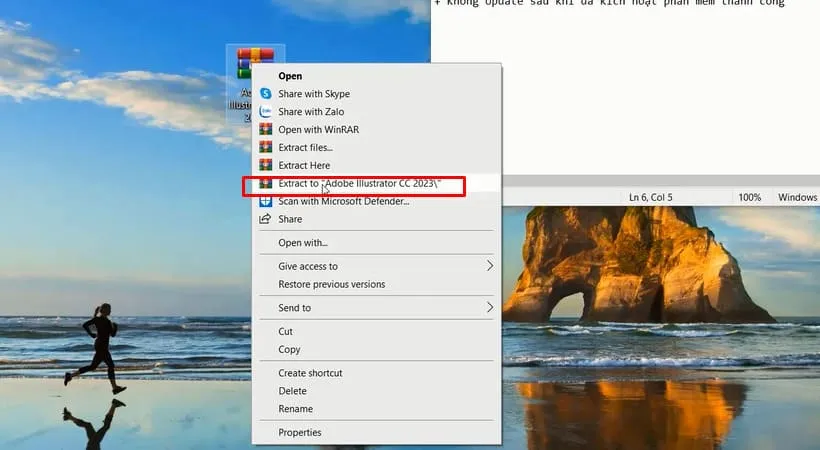Viewport: 820px width, 450px height.
Task: Click WinRAR icon beside Extract files
Action: coord(266,147)
